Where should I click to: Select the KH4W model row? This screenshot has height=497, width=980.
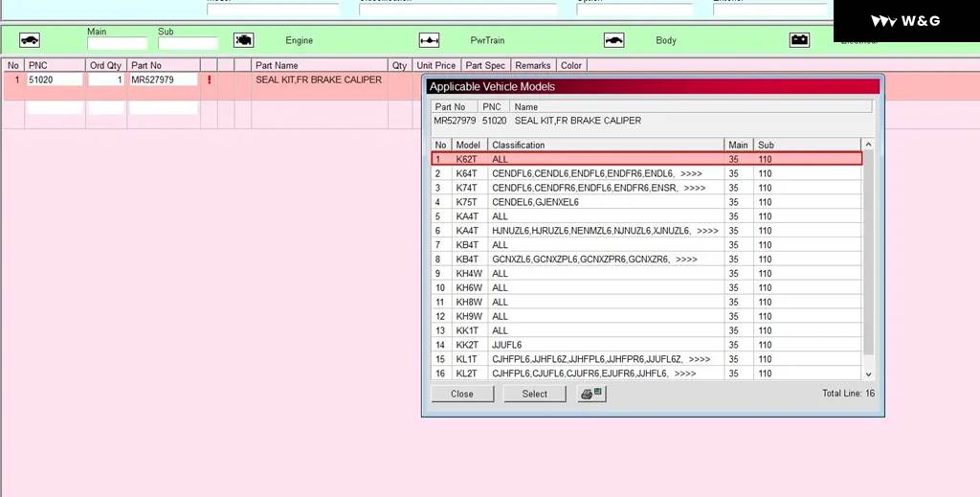tap(647, 274)
